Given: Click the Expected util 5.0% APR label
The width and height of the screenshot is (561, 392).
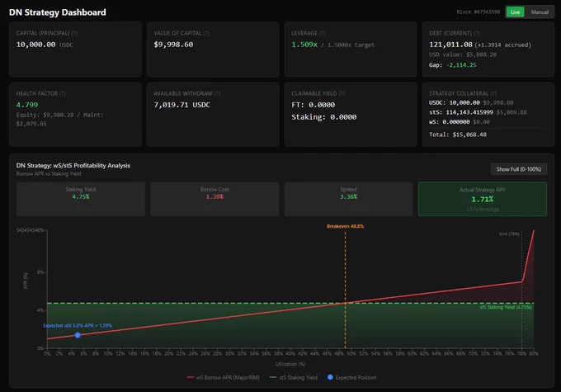Looking at the screenshot, I should point(78,325).
